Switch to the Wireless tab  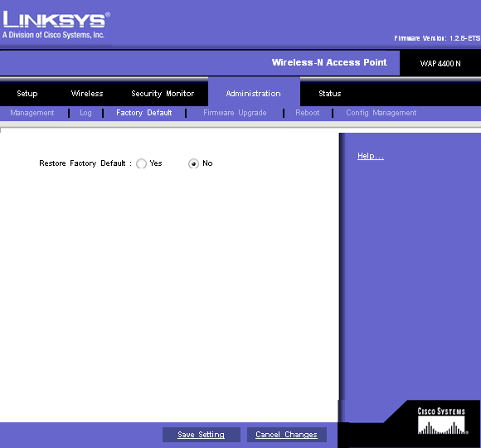(x=87, y=93)
